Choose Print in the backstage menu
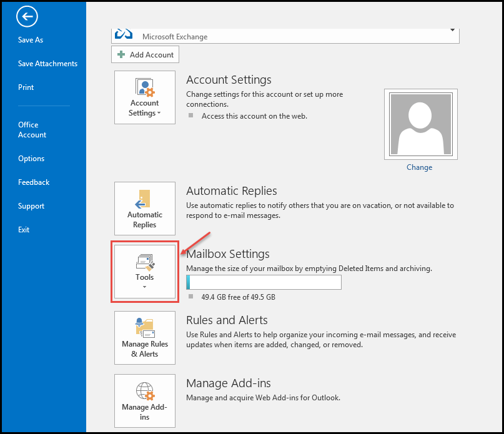504x434 pixels. point(26,87)
